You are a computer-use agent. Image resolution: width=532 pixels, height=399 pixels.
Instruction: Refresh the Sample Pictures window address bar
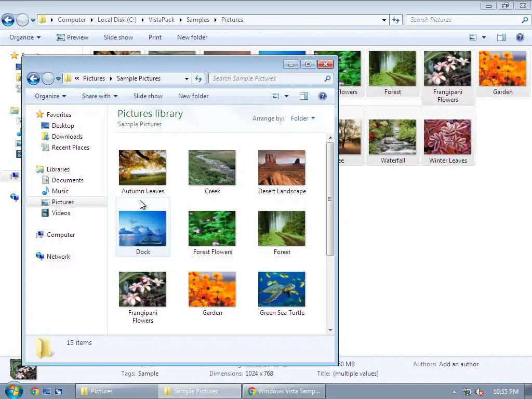click(x=198, y=79)
